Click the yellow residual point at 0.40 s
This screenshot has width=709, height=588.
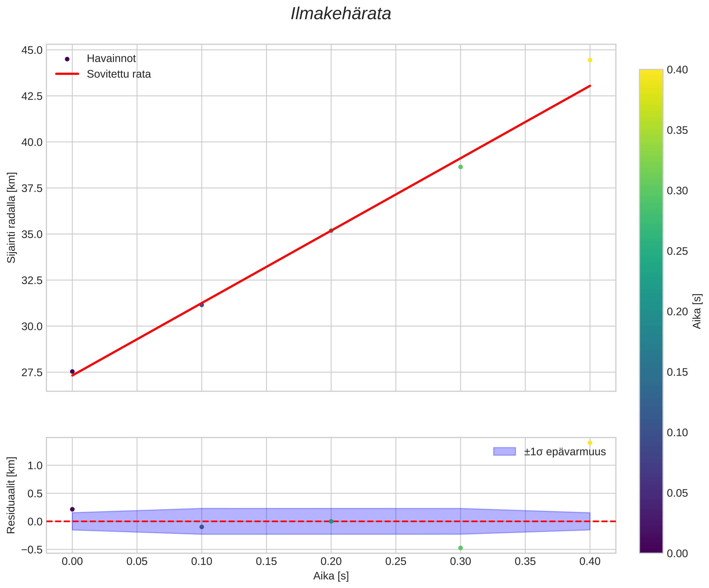590,442
